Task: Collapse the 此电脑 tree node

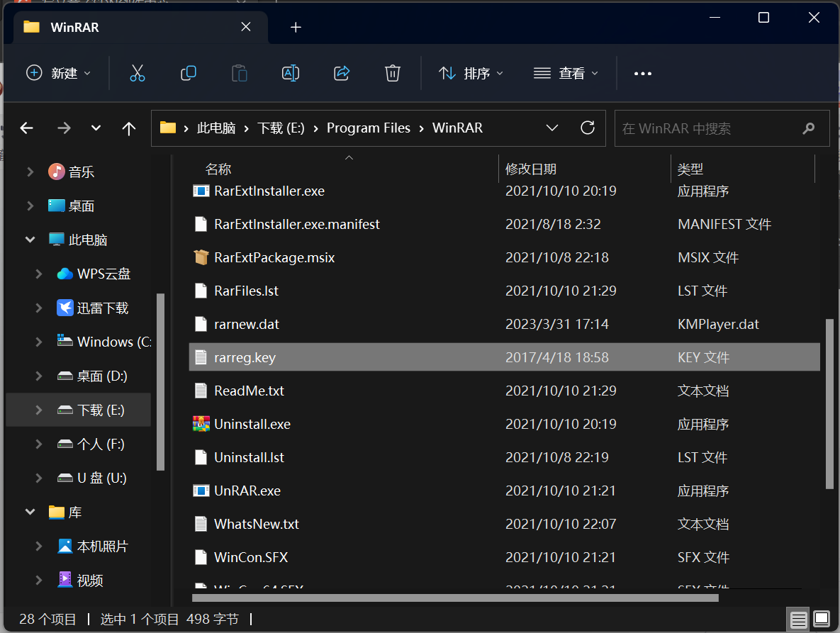Action: 30,240
